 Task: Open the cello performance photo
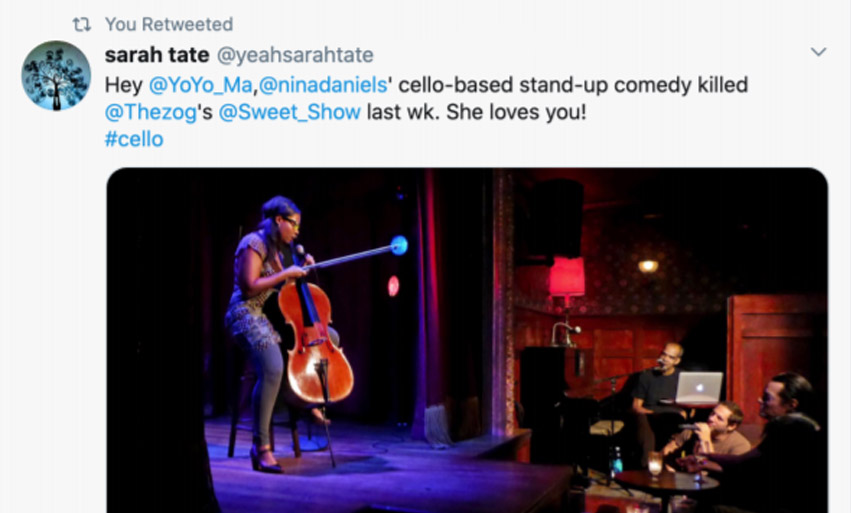click(467, 340)
